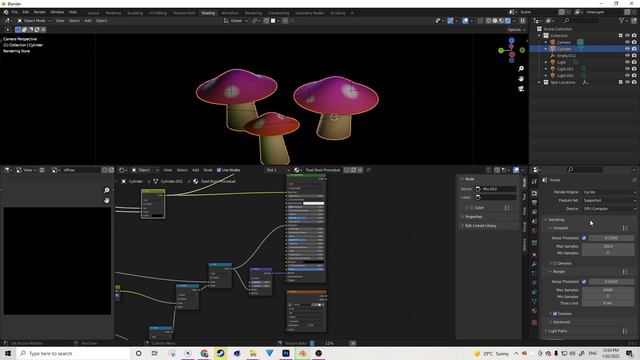Open Chrome from the taskbar
Image resolution: width=640 pixels, height=360 pixels.
click(x=204, y=353)
